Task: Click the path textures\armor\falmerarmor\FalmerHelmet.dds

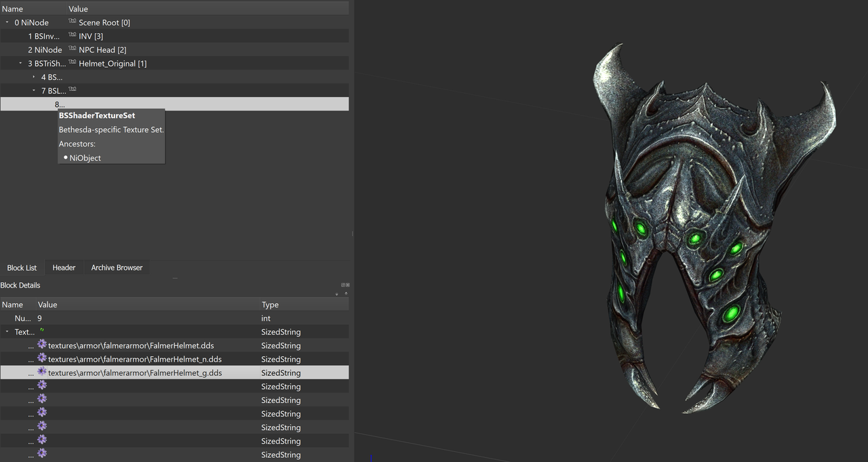Action: 131,345
